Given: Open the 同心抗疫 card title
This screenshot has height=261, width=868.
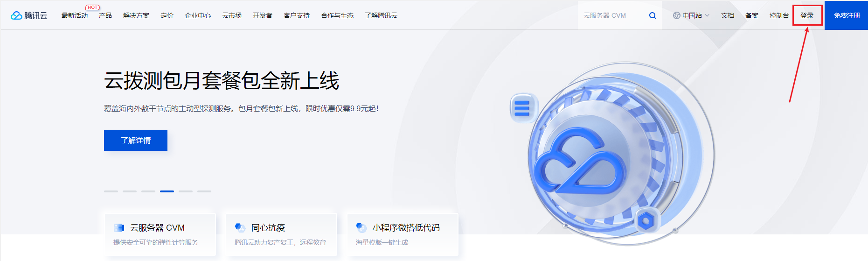Looking at the screenshot, I should coord(268,228).
